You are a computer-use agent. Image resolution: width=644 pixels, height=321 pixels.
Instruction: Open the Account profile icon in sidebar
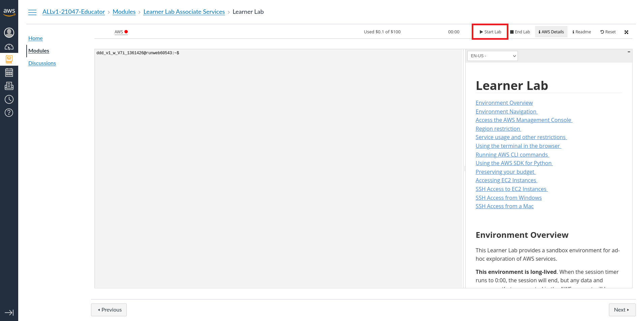click(9, 33)
